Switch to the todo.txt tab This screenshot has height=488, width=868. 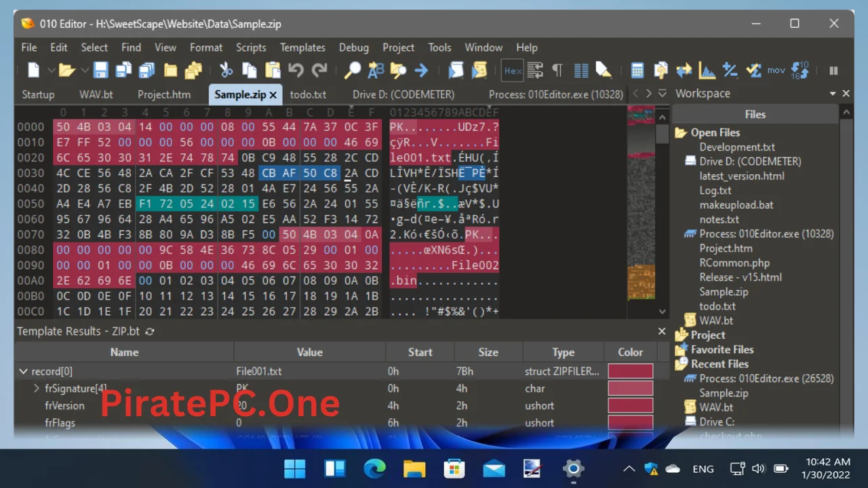[x=308, y=94]
